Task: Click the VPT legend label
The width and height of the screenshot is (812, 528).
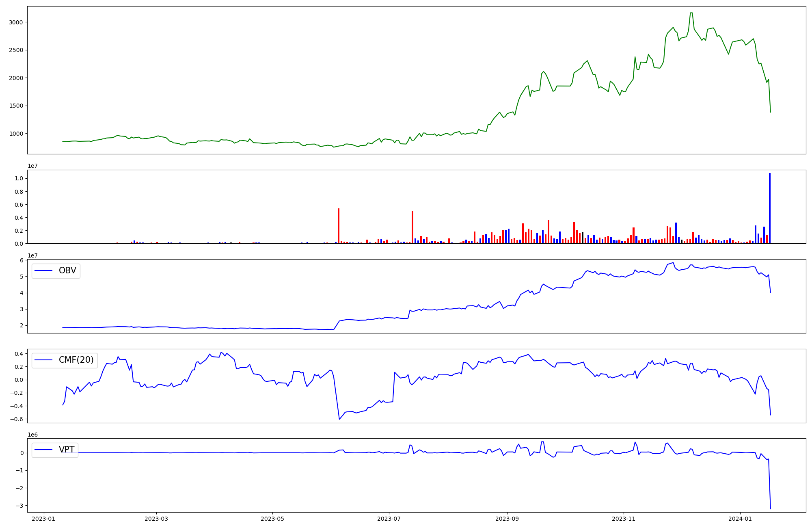Action: 67,449
